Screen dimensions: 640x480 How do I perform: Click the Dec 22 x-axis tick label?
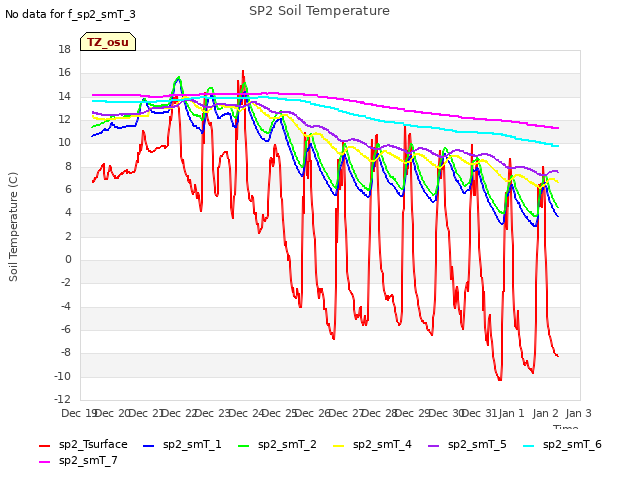[x=179, y=413]
